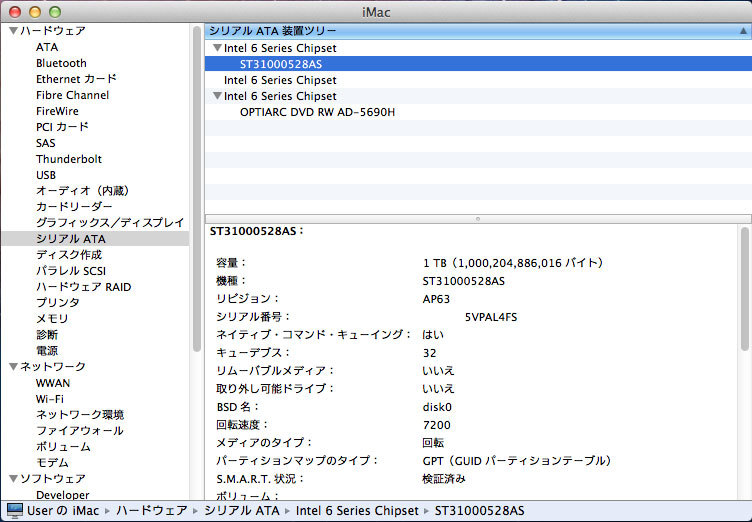This screenshot has height=522, width=752.
Task: Open グラフィックス／ディスプレイ category
Action: [x=110, y=223]
